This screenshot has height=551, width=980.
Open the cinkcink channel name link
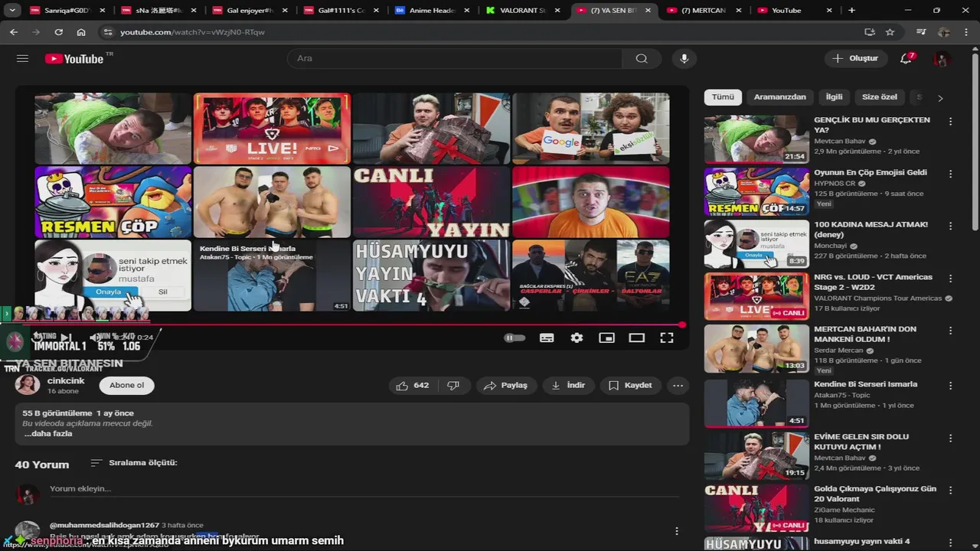tap(66, 380)
